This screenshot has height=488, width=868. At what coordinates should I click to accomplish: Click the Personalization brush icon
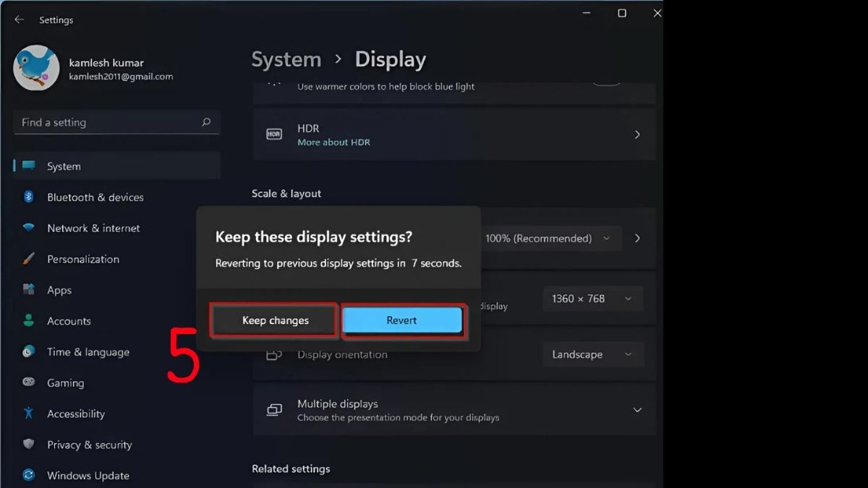(28, 259)
